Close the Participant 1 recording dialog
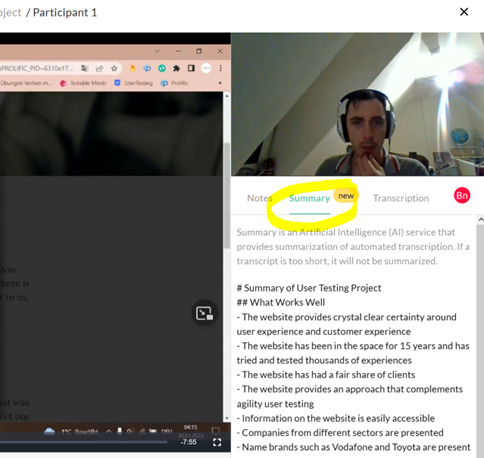The width and height of the screenshot is (484, 458). (464, 12)
